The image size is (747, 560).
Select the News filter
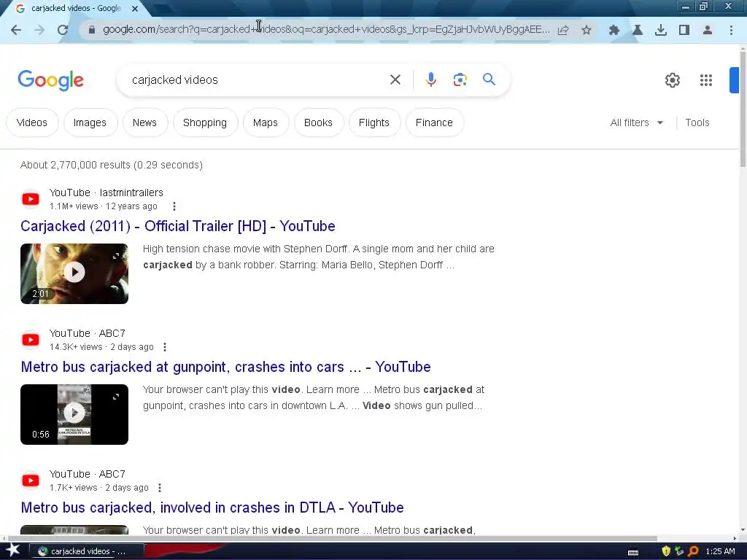(144, 122)
